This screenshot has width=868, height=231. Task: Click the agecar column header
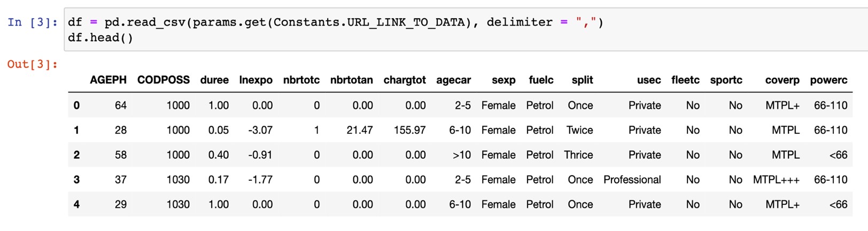click(453, 80)
